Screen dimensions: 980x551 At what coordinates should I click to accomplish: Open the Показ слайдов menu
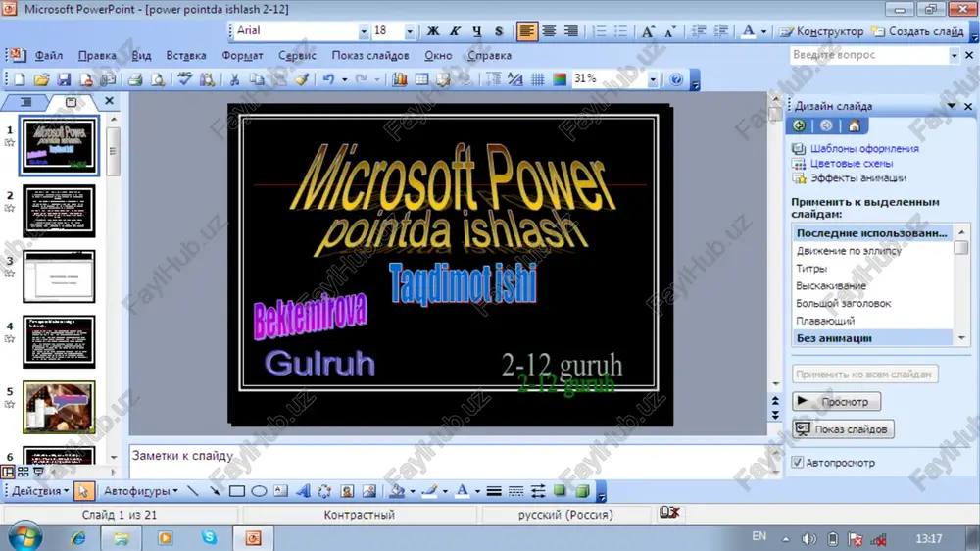tap(370, 55)
